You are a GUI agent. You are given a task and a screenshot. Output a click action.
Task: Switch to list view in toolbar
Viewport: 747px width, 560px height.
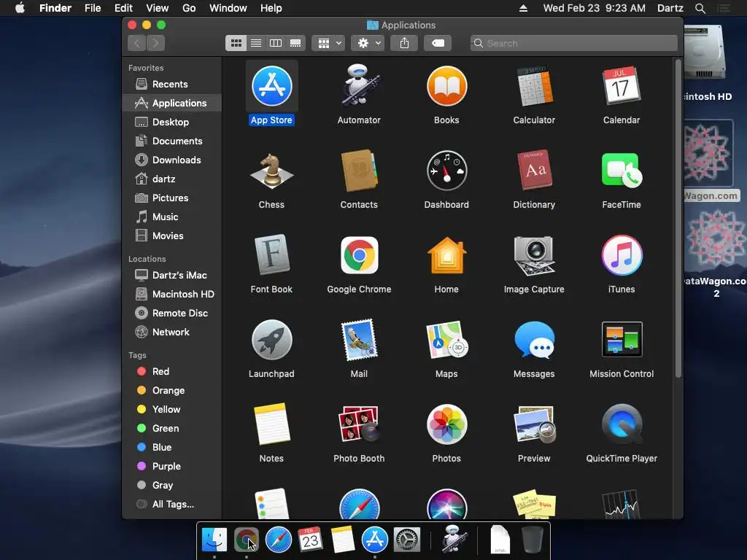(256, 43)
